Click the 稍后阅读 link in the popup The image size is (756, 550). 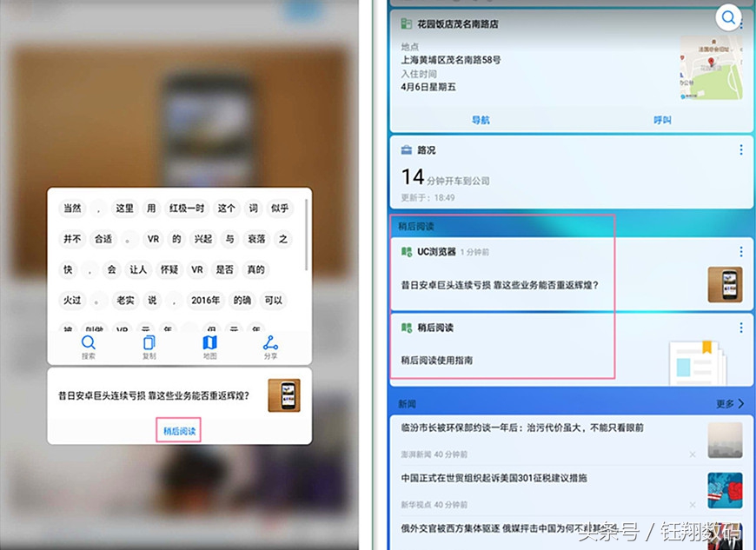(x=179, y=430)
